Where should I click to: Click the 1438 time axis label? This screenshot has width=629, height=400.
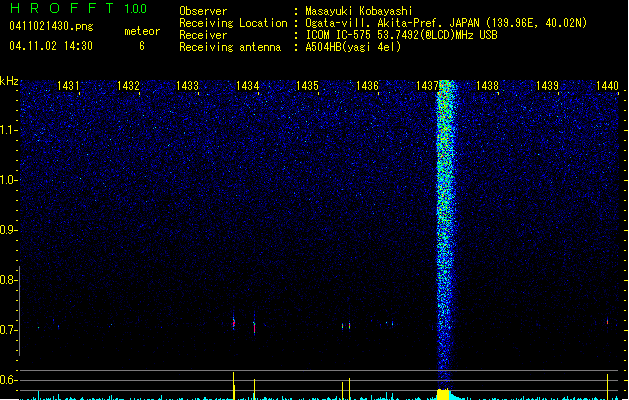pos(487,86)
